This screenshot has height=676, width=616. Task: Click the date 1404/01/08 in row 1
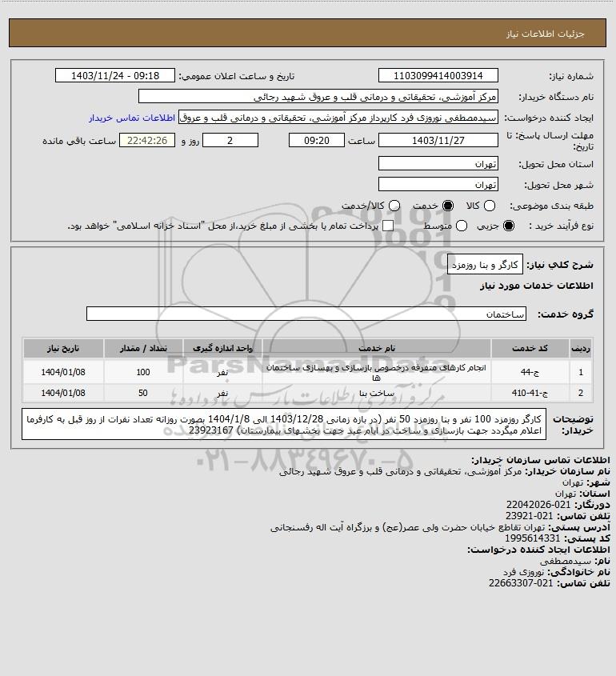coord(63,372)
